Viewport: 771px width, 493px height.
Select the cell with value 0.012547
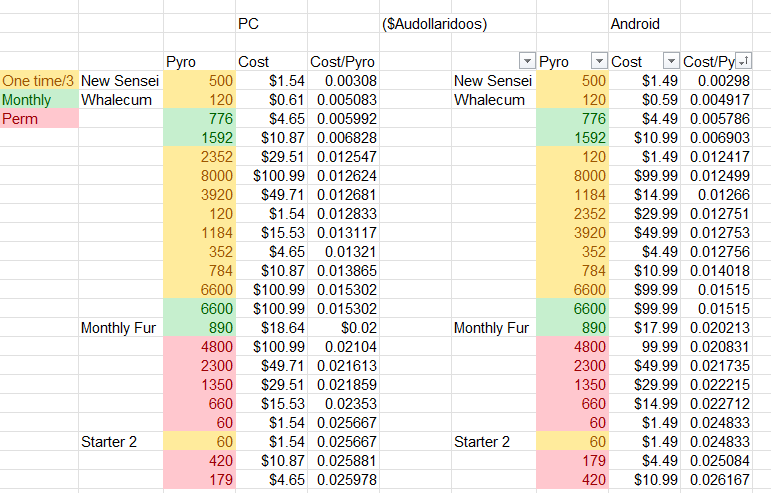(x=343, y=157)
